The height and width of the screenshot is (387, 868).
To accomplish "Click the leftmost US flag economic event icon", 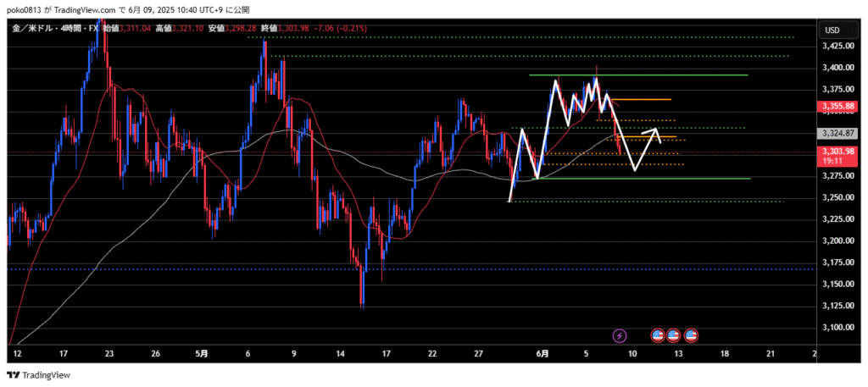I will pos(658,335).
